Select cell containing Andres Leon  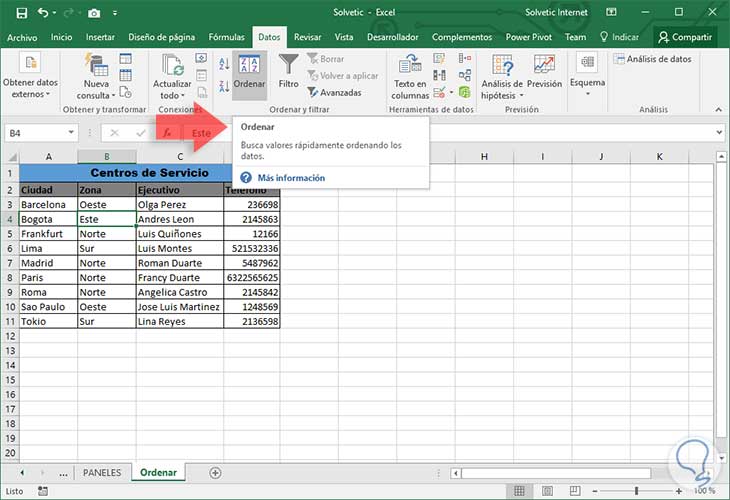point(180,219)
